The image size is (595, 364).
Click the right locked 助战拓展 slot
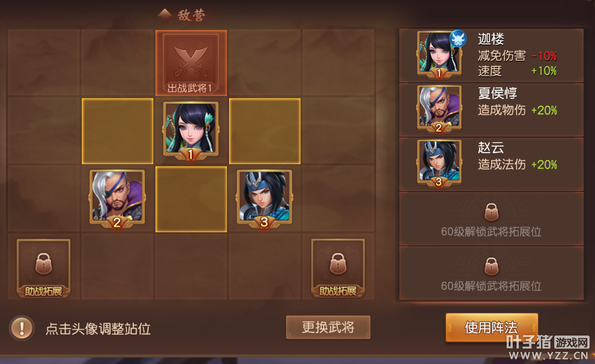[338, 268]
